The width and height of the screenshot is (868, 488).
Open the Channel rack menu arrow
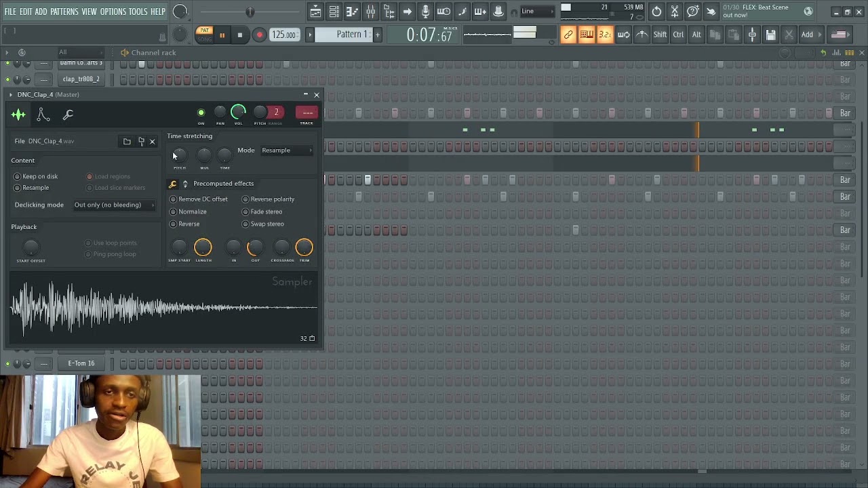point(6,52)
